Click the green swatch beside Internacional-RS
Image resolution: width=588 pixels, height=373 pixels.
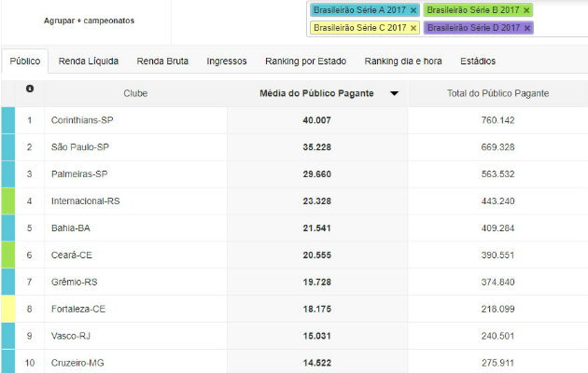tap(7, 200)
